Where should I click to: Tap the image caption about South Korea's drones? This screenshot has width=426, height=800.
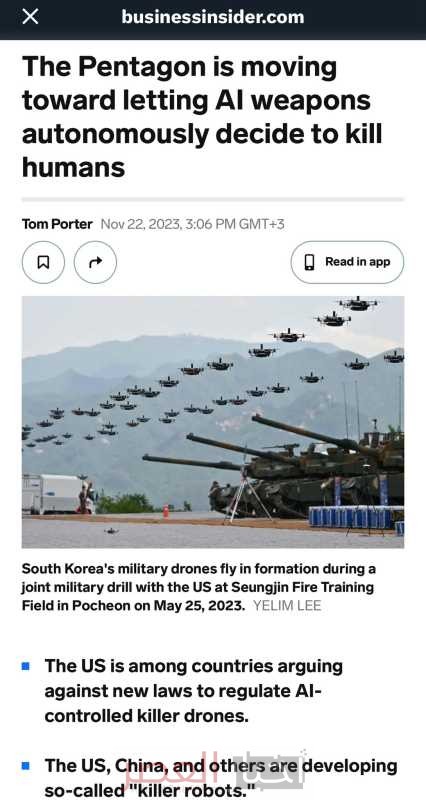click(199, 587)
